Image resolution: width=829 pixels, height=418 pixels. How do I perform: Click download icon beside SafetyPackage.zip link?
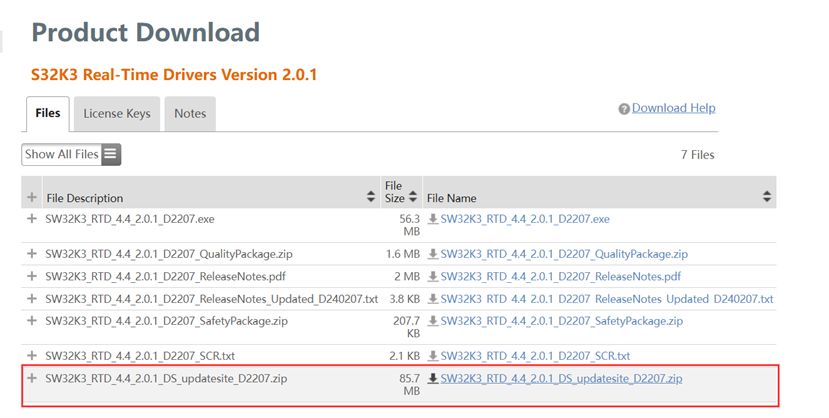tap(433, 321)
